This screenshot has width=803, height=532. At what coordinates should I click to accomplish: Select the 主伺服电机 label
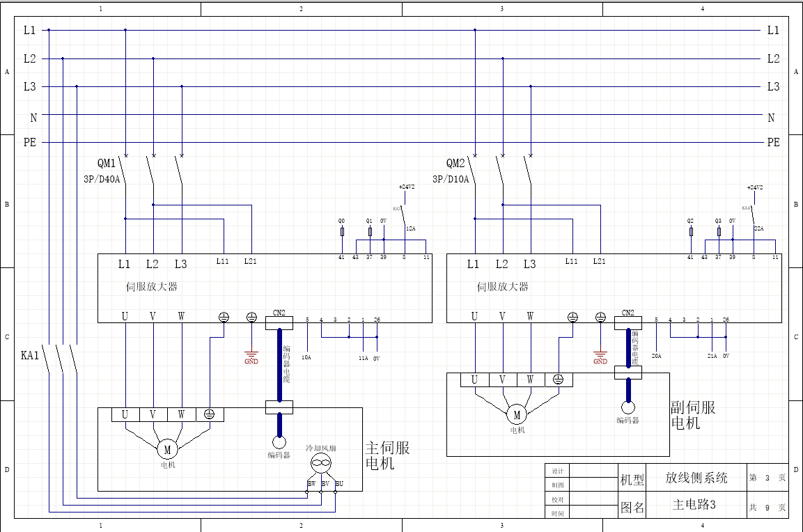tap(387, 455)
